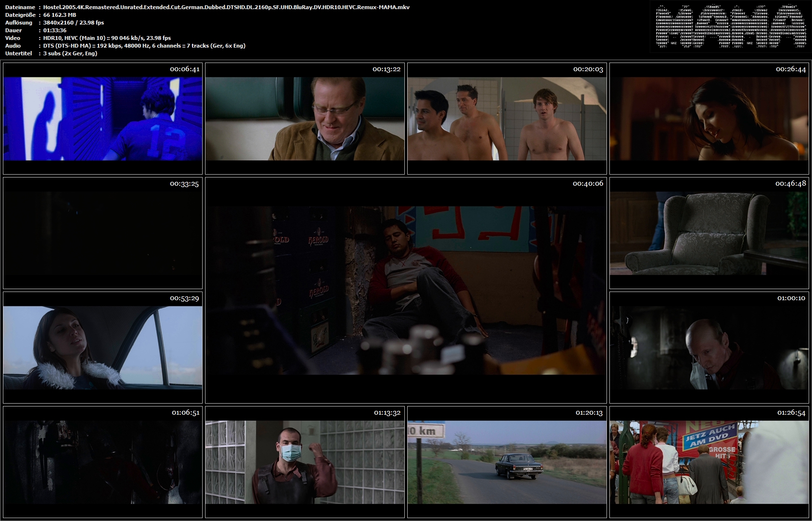
Task: Click the thumbnail timestamped 00:06:41
Action: [103, 118]
